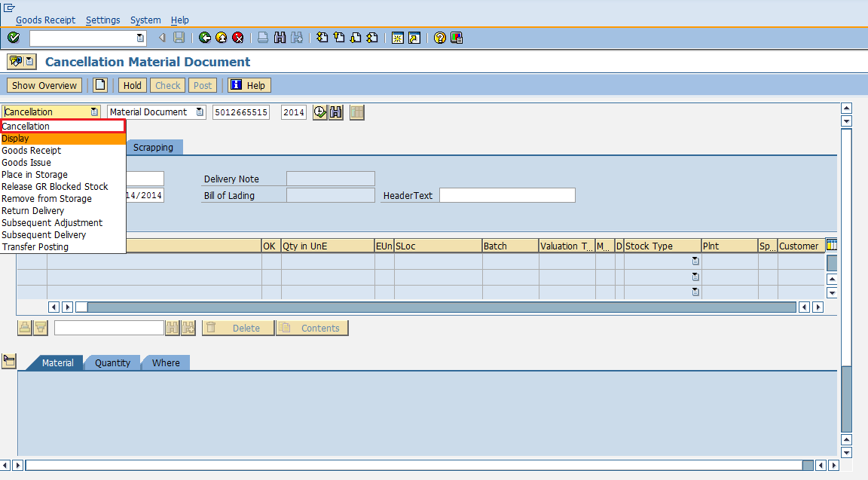Open the Material Document reference dropdown
Image resolution: width=868 pixels, height=480 pixels.
coord(200,112)
